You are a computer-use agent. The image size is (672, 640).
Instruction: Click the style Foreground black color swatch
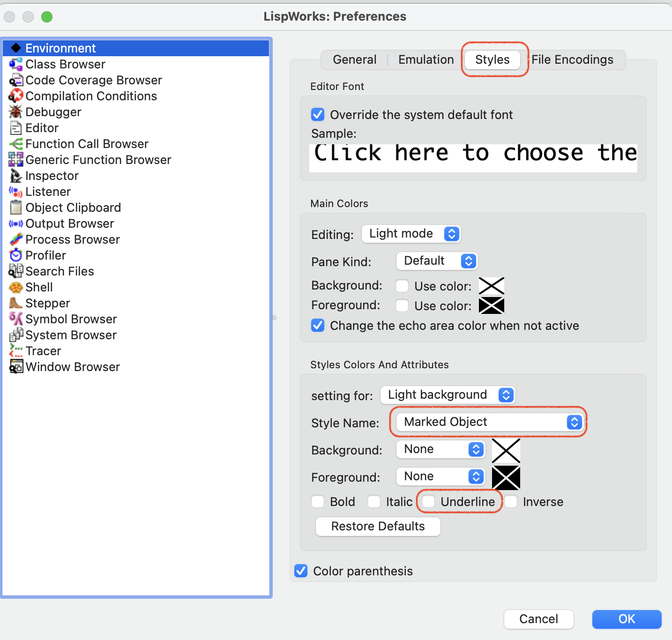(x=506, y=478)
